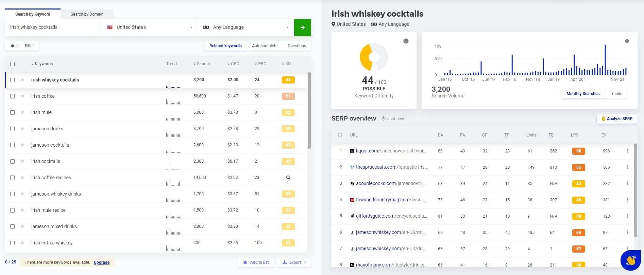Check the irish coffee recipes row checkbox
Image resolution: width=644 pixels, height=275 pixels.
point(13,178)
